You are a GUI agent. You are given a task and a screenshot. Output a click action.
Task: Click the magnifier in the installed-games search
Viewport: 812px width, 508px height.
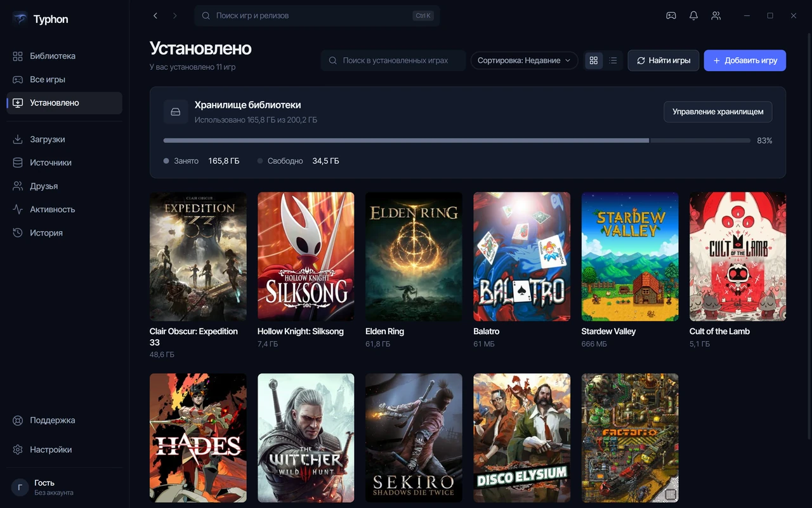click(x=333, y=61)
